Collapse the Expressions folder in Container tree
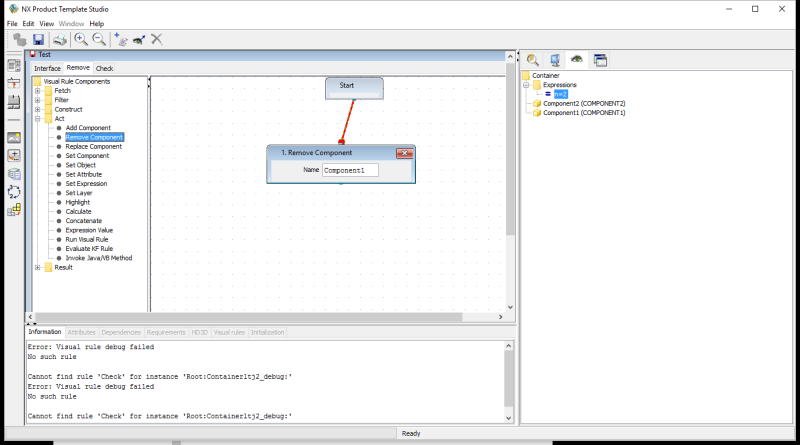This screenshot has height=445, width=800. coord(526,85)
